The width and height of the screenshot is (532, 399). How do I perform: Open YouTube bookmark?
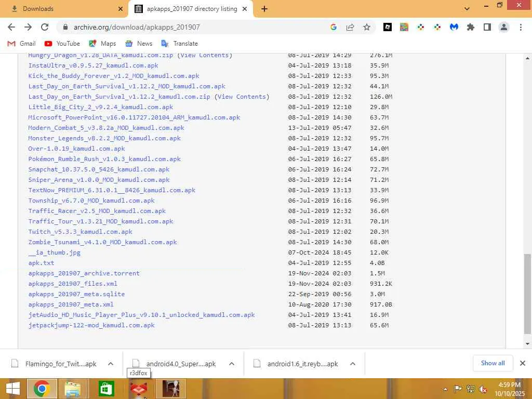[x=62, y=44]
